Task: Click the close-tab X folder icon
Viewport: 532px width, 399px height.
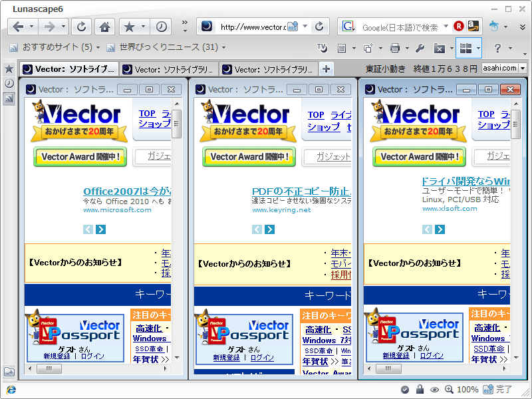Action: [440, 49]
